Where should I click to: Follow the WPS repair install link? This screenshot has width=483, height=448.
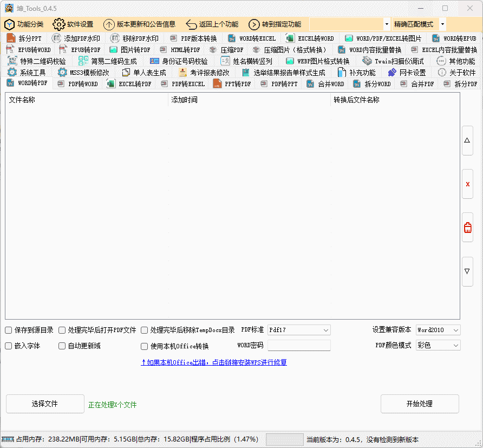[x=214, y=362]
